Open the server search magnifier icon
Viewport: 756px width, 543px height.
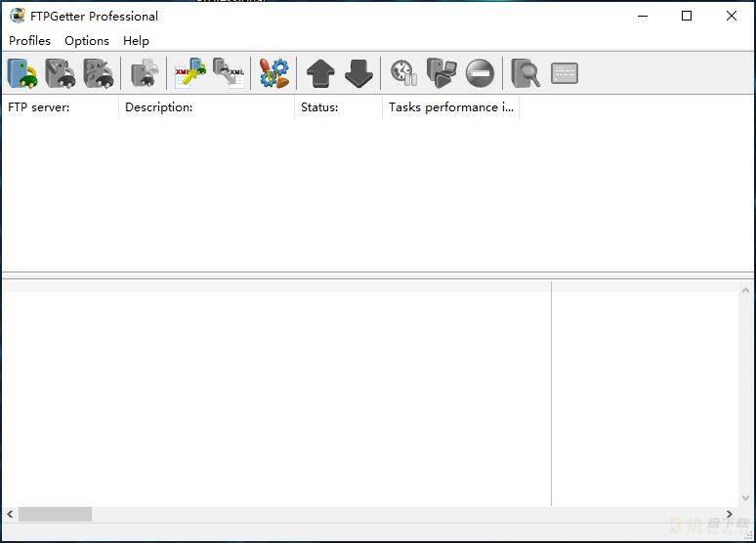[x=525, y=73]
